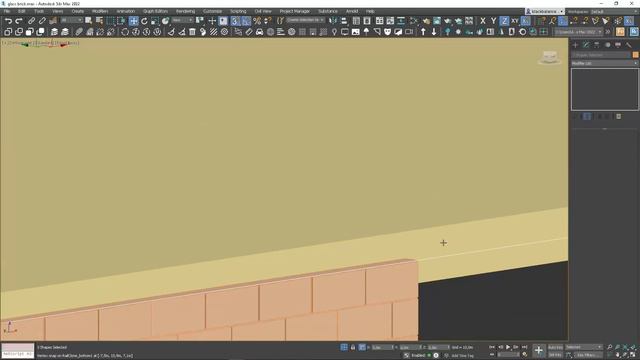Image resolution: width=640 pixels, height=360 pixels.
Task: Click the current frame number field
Action: [508, 355]
